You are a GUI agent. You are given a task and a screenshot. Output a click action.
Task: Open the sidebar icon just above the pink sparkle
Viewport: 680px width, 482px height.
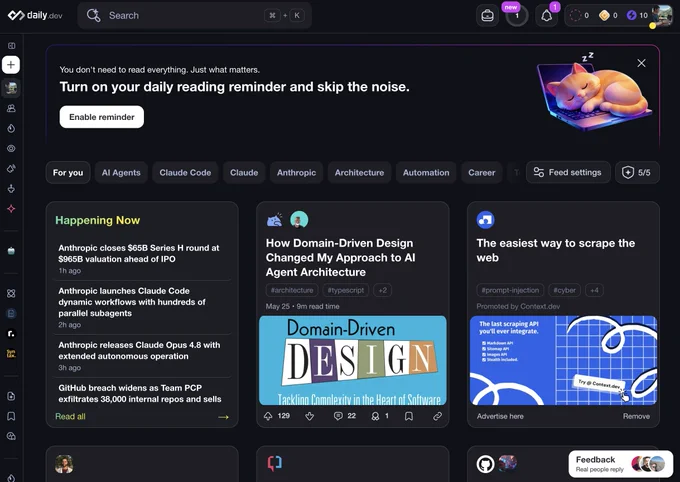pyautogui.click(x=11, y=189)
